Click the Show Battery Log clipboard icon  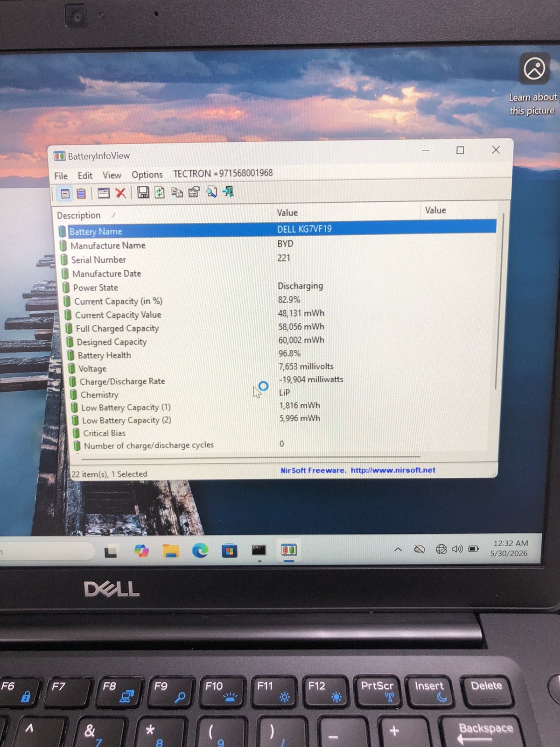[81, 193]
